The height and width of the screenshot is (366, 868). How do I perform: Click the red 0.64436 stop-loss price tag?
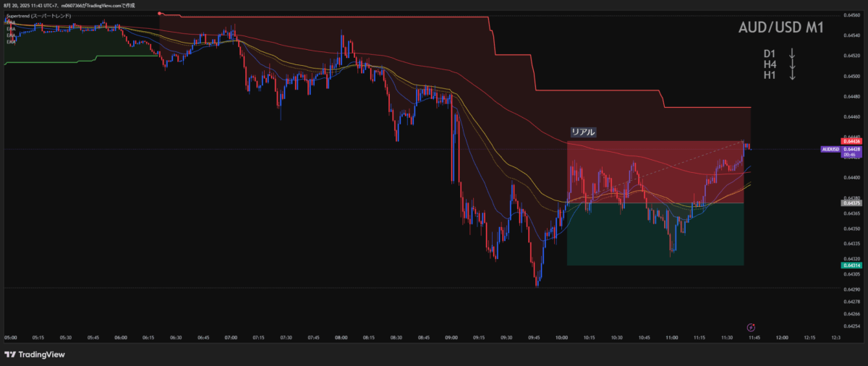point(853,141)
